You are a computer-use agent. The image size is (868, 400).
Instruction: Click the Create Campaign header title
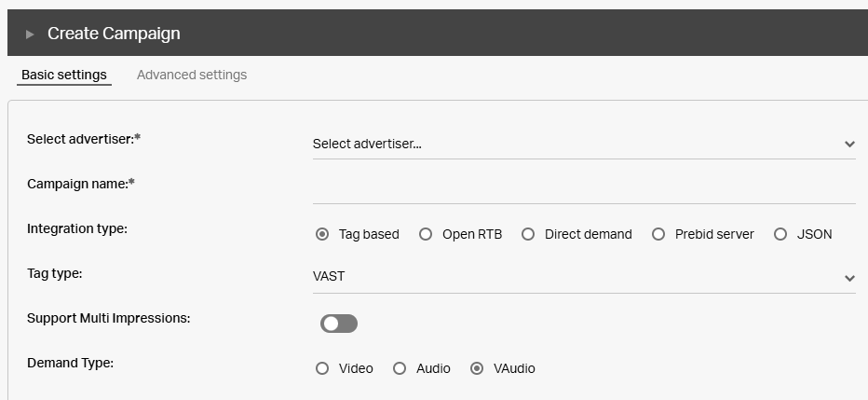[114, 34]
